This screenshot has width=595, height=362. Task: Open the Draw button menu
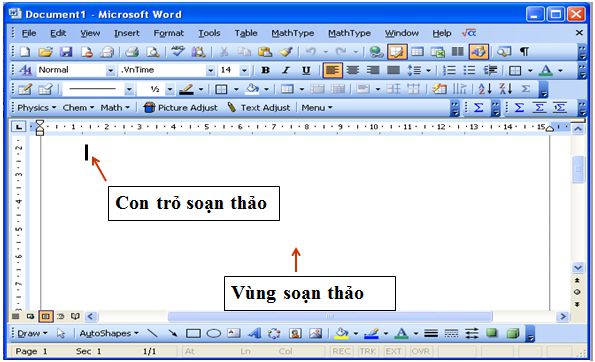(32, 334)
